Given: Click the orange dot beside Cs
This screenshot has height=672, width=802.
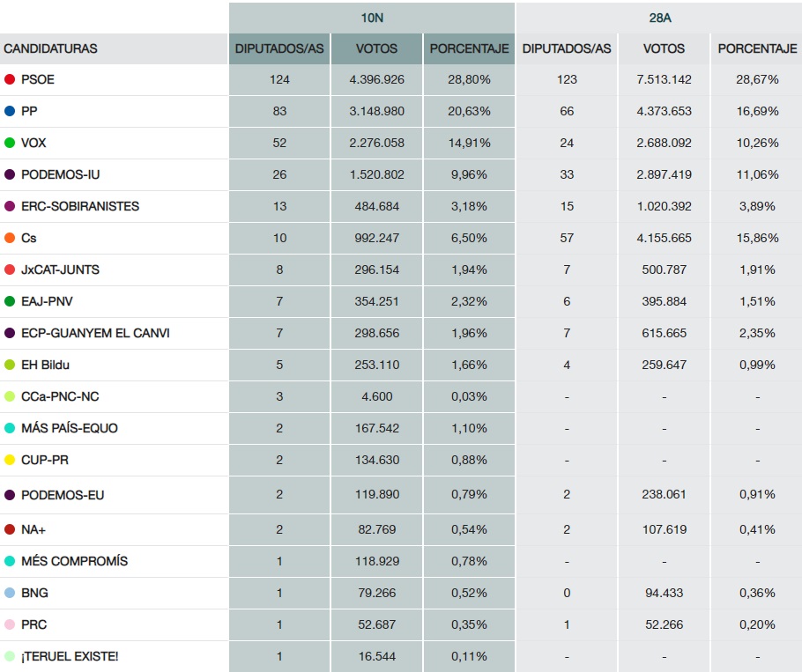Looking at the screenshot, I should click(10, 238).
